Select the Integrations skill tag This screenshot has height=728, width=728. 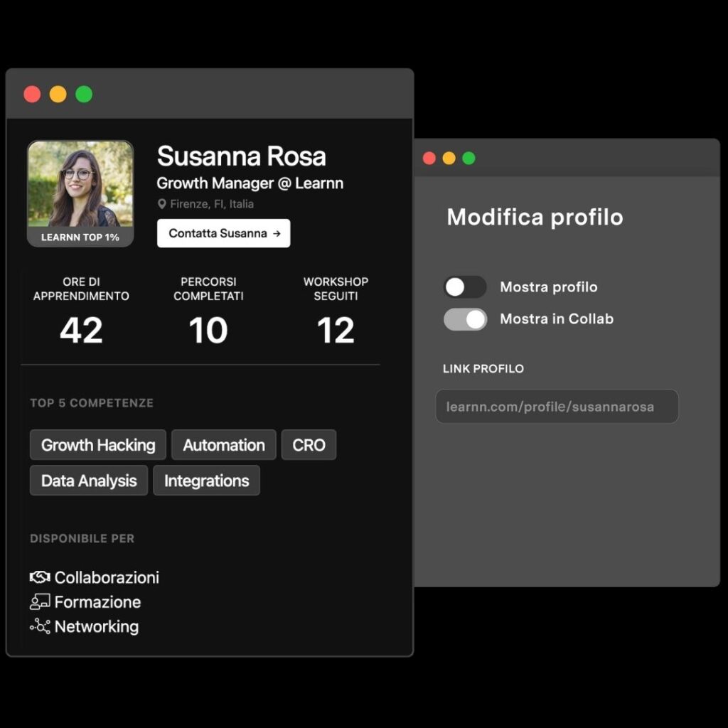coord(207,481)
